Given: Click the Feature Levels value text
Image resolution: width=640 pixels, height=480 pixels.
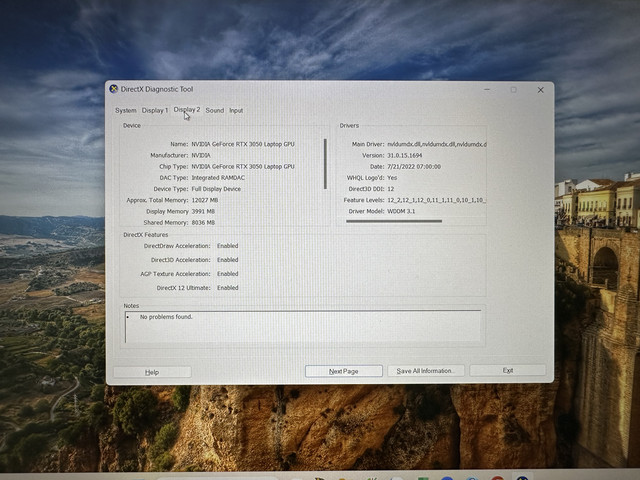Looking at the screenshot, I should coord(436,200).
